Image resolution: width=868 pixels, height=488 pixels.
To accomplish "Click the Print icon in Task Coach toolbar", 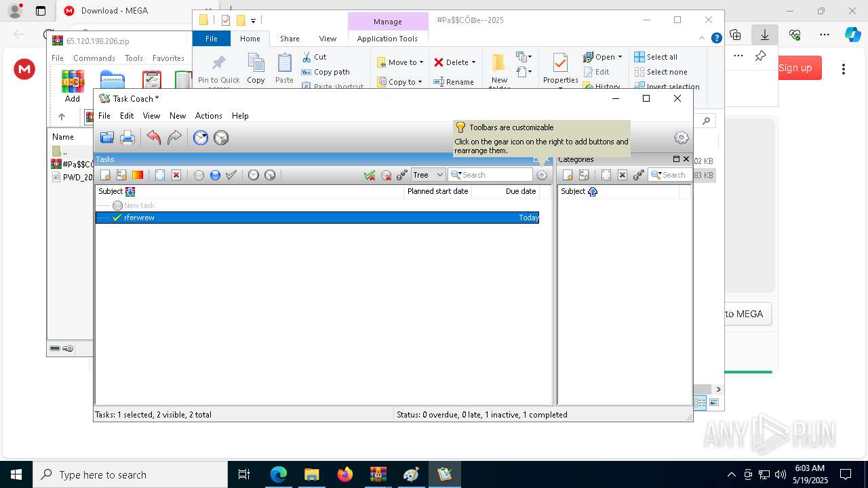I will click(x=127, y=138).
